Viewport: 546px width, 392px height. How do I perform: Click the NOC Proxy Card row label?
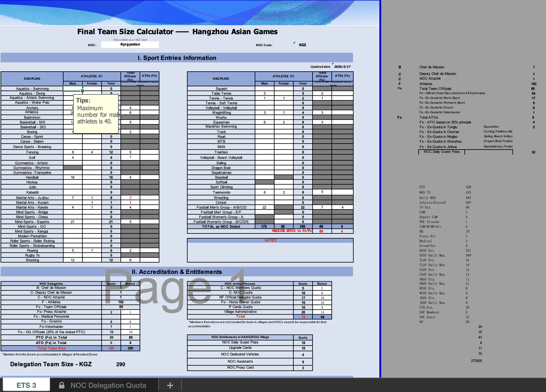[240, 367]
